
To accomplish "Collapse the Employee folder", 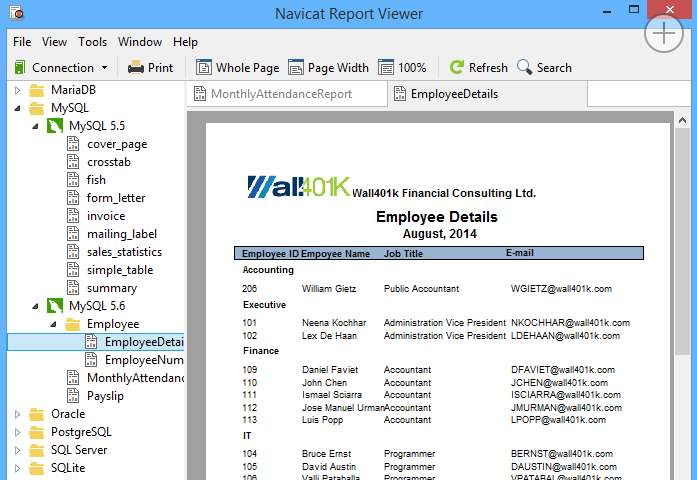I will coord(53,324).
